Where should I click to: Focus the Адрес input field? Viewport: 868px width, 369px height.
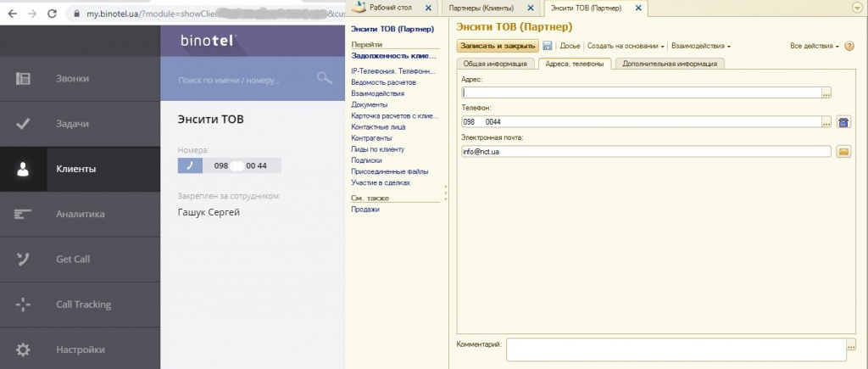click(x=641, y=93)
